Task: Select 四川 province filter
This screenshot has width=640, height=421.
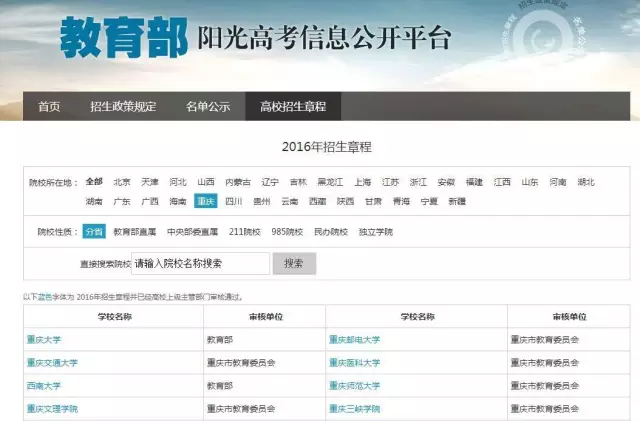Action: tap(234, 201)
